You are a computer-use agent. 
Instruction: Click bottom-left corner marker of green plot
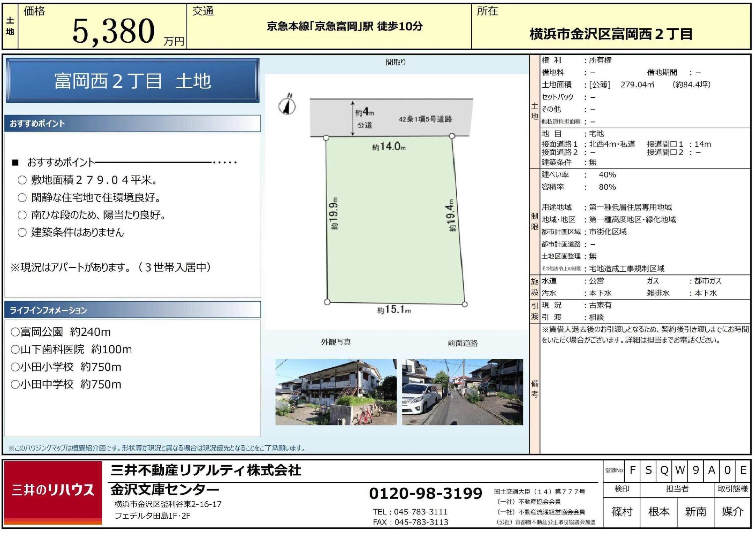(327, 302)
